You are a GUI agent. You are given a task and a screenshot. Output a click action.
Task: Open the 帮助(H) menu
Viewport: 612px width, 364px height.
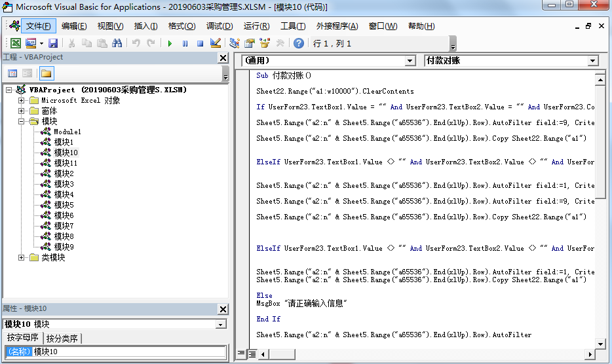coord(421,26)
